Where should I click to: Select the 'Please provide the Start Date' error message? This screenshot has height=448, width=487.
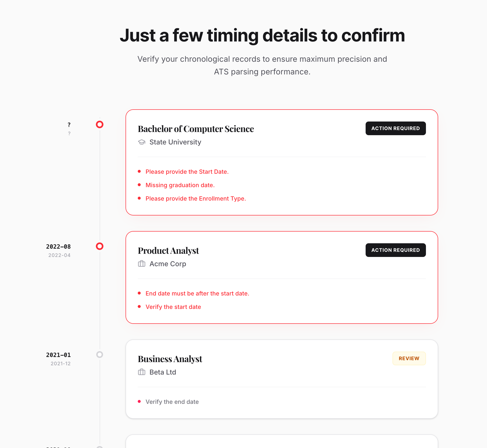coord(187,172)
